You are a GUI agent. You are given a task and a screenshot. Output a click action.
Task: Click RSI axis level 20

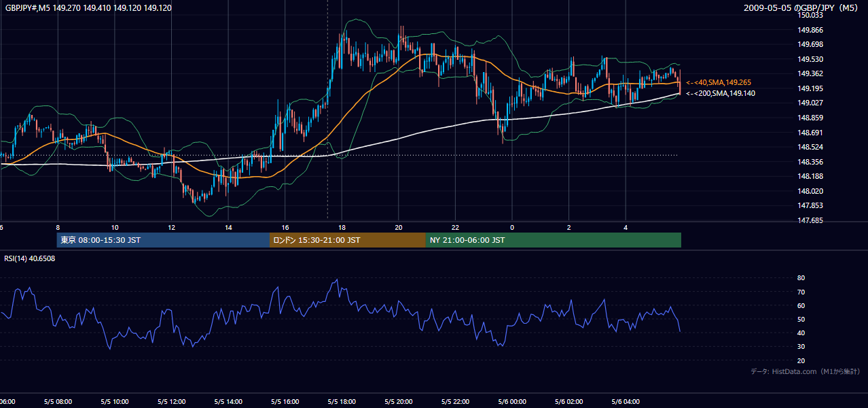801,360
